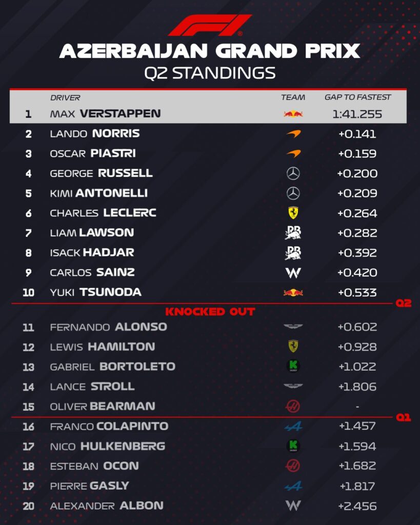Click Verstappen's 1:41.255 lap time
This screenshot has width=420, height=525.
pos(357,114)
